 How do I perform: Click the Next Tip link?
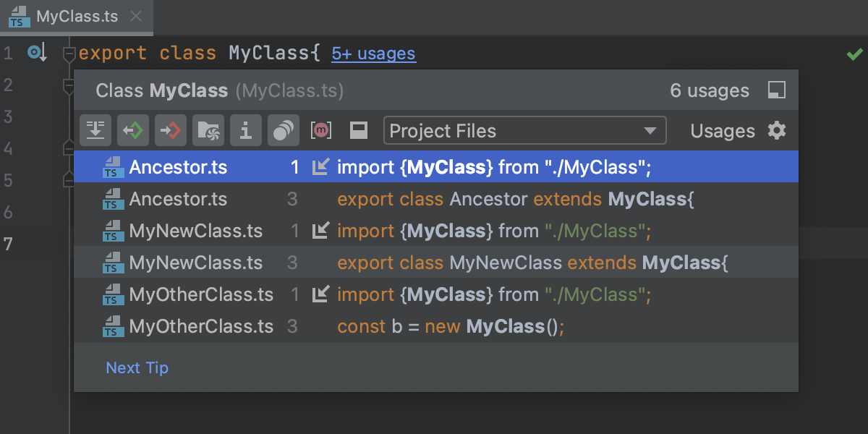(x=137, y=367)
